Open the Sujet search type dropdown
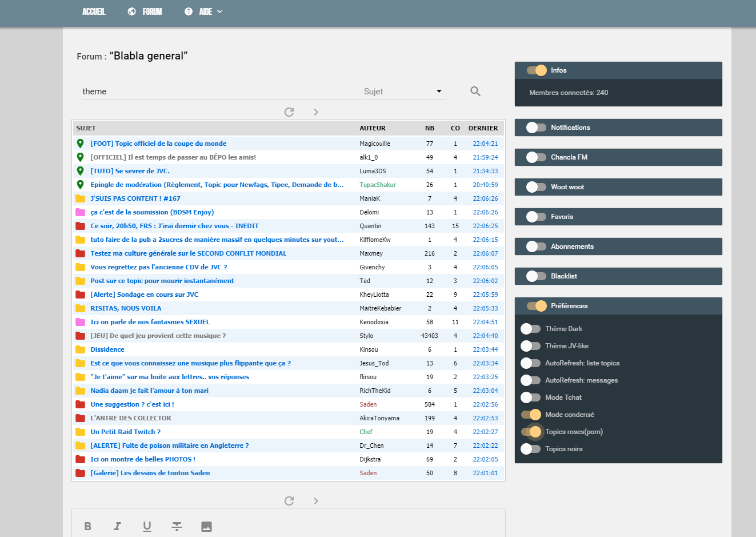Screen dimensions: 756x537 click(x=403, y=92)
